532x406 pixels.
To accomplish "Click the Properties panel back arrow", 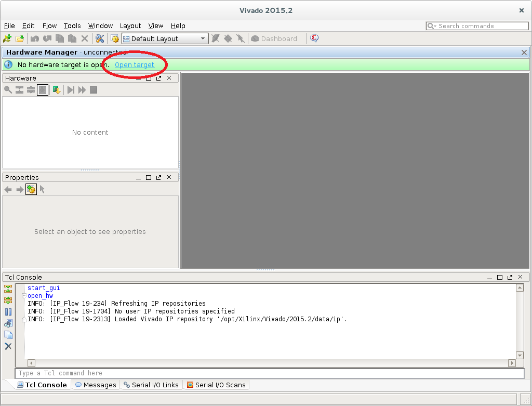I will click(x=8, y=189).
